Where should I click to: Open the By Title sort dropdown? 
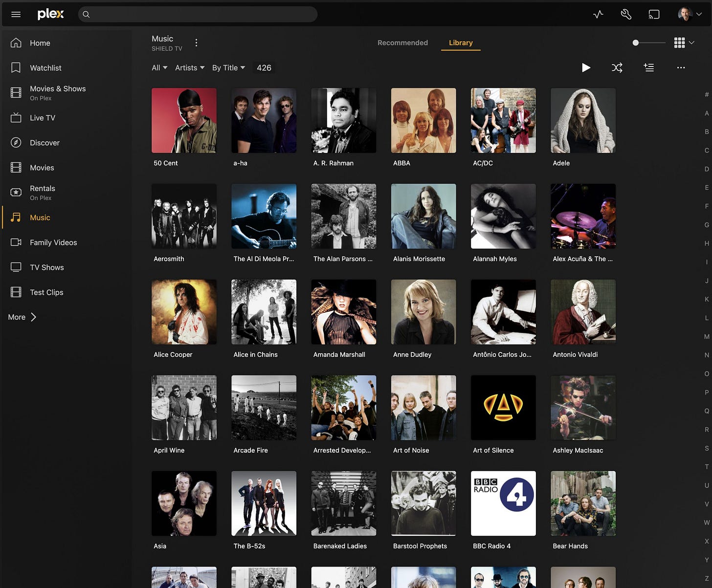point(228,68)
